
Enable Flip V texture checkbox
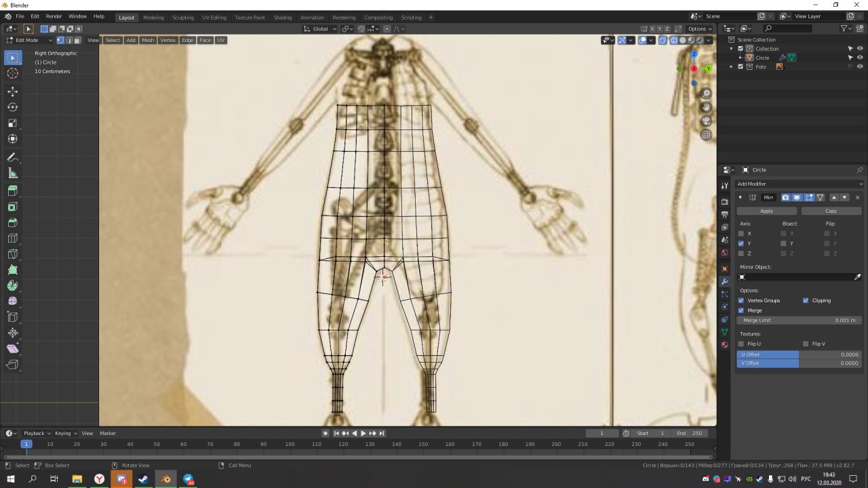806,344
